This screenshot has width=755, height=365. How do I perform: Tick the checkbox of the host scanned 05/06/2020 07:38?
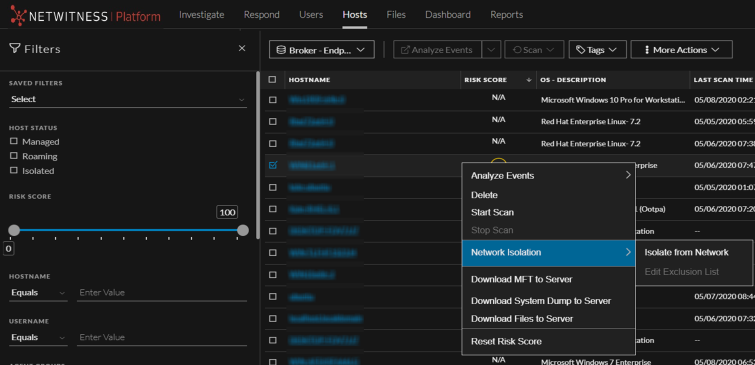(x=273, y=143)
